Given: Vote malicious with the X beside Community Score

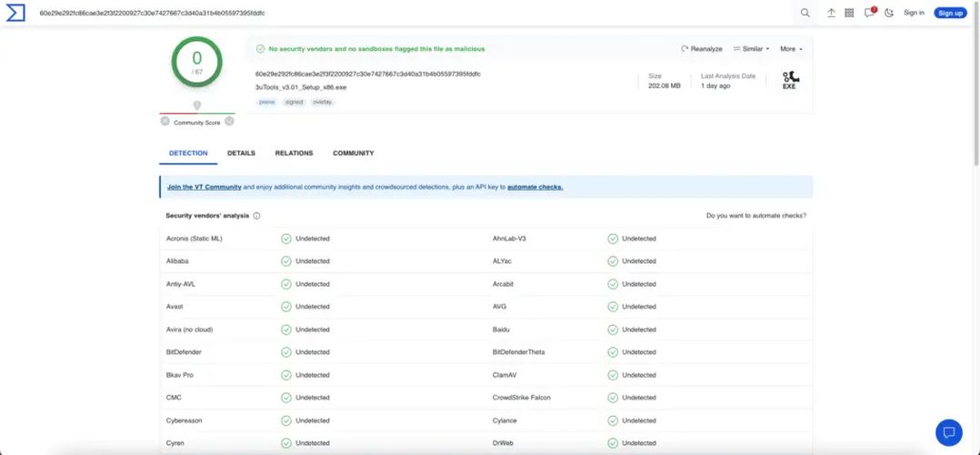Looking at the screenshot, I should 165,121.
